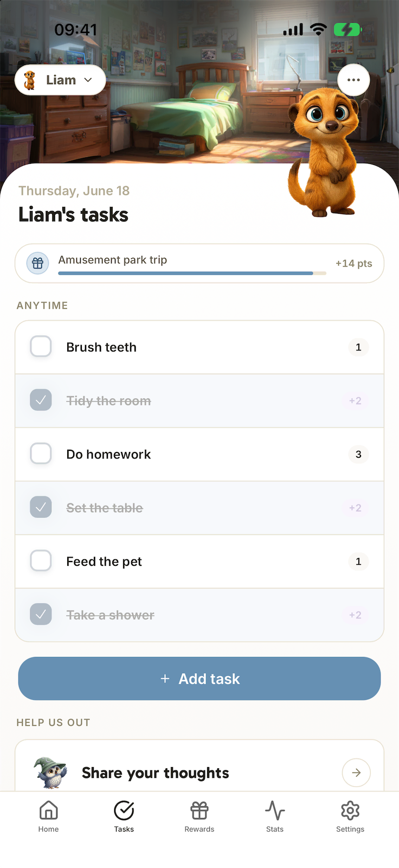Mark Feed the pet as done
399x868 pixels.
41,560
